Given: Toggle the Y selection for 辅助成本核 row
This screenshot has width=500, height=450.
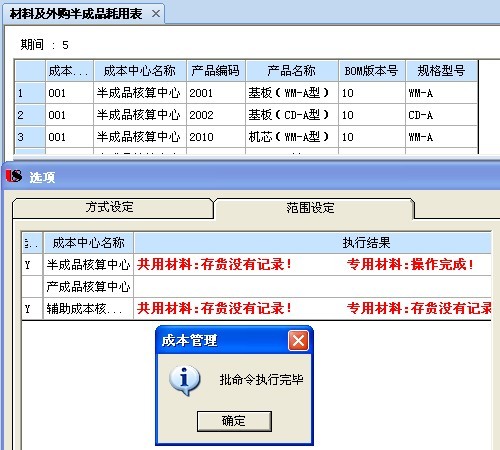Looking at the screenshot, I should 32,309.
